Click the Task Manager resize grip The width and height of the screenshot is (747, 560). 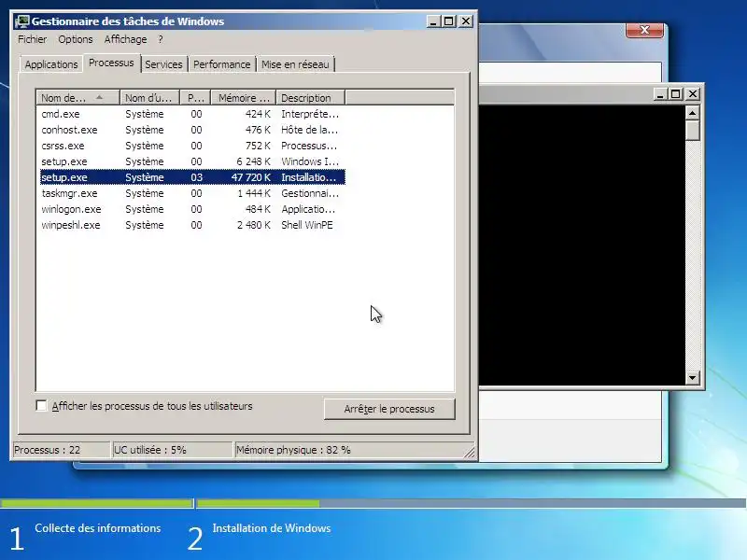pos(470,453)
